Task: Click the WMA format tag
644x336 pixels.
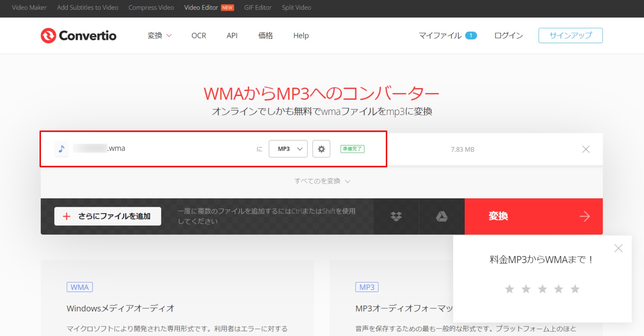Action: (80, 287)
